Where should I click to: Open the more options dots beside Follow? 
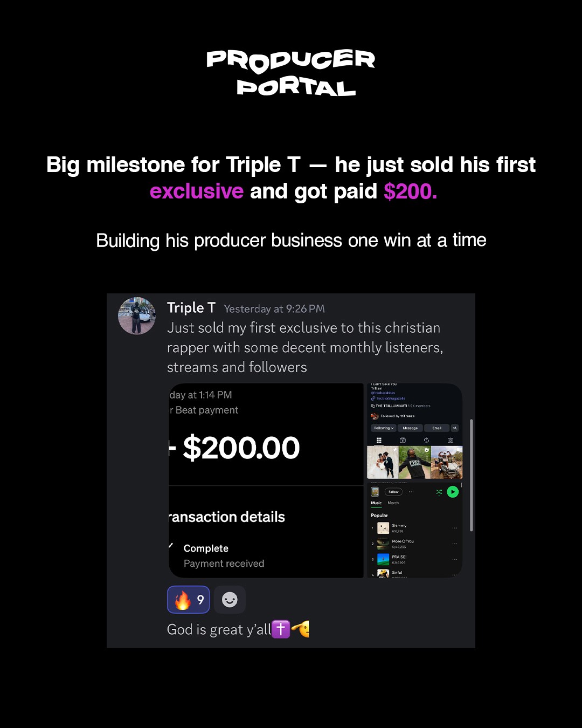pos(411,492)
